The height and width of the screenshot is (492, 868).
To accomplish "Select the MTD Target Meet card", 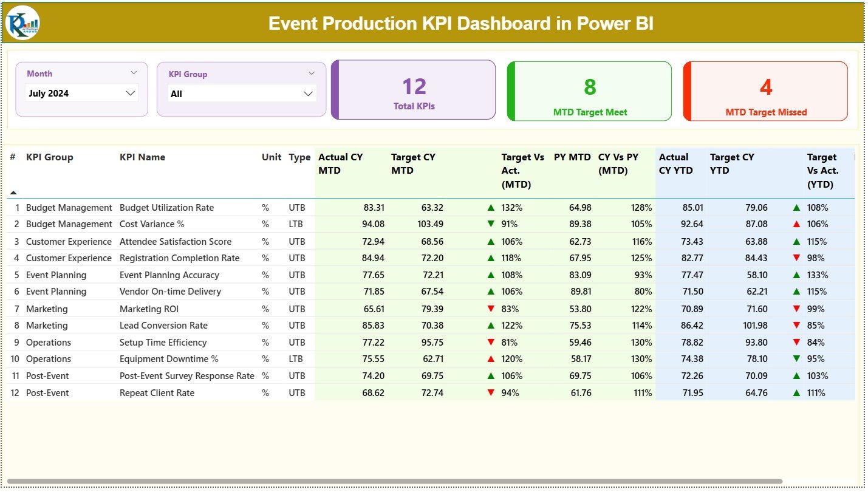I will (589, 91).
